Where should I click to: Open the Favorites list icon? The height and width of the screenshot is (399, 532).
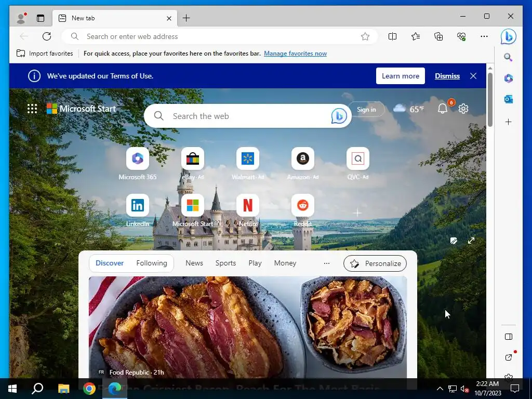click(x=416, y=36)
